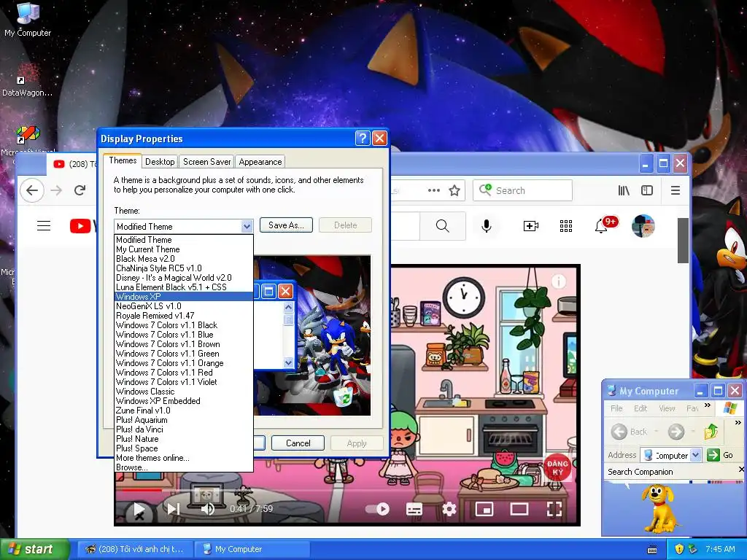The image size is (747, 560).
Task: Choose Plus! Space theme
Action: click(x=183, y=448)
